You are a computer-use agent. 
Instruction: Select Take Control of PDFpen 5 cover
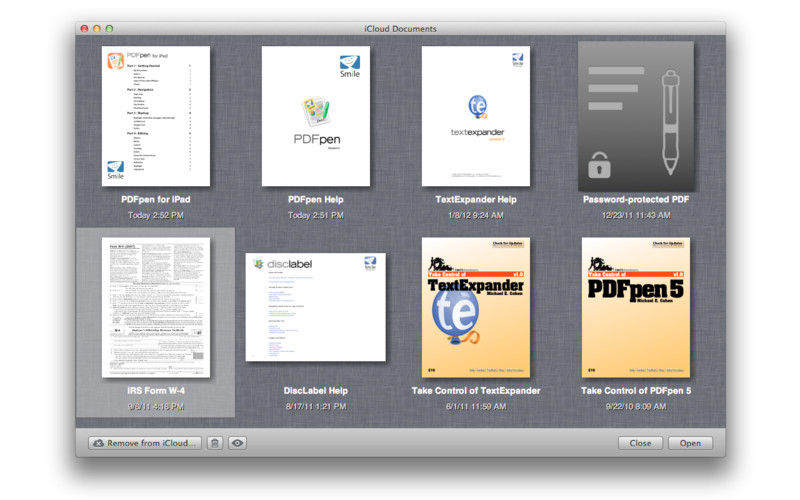(636, 308)
